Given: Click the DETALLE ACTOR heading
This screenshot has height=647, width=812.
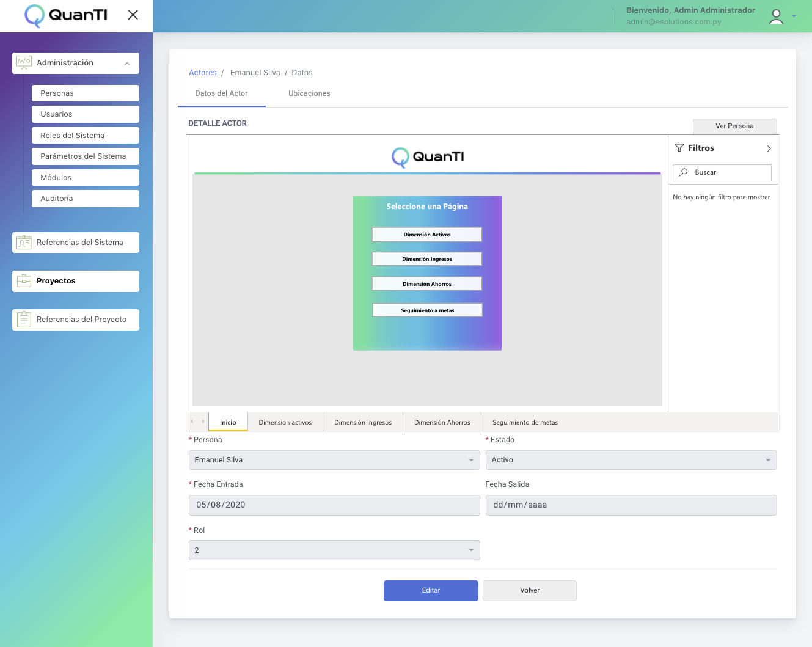Looking at the screenshot, I should [218, 123].
